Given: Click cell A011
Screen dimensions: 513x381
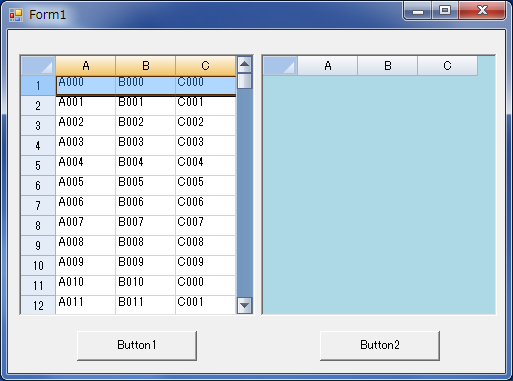Looking at the screenshot, I should point(86,305).
